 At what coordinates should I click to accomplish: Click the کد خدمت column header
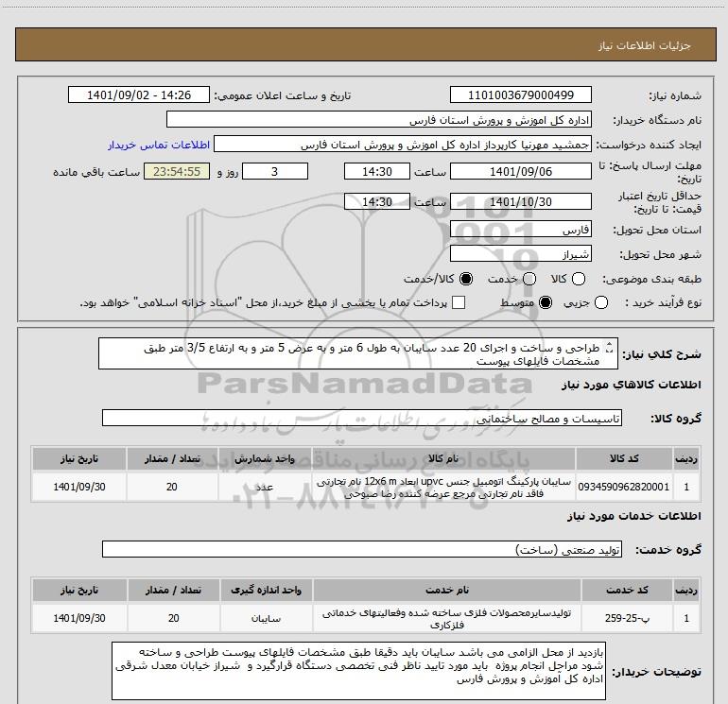coord(627,590)
